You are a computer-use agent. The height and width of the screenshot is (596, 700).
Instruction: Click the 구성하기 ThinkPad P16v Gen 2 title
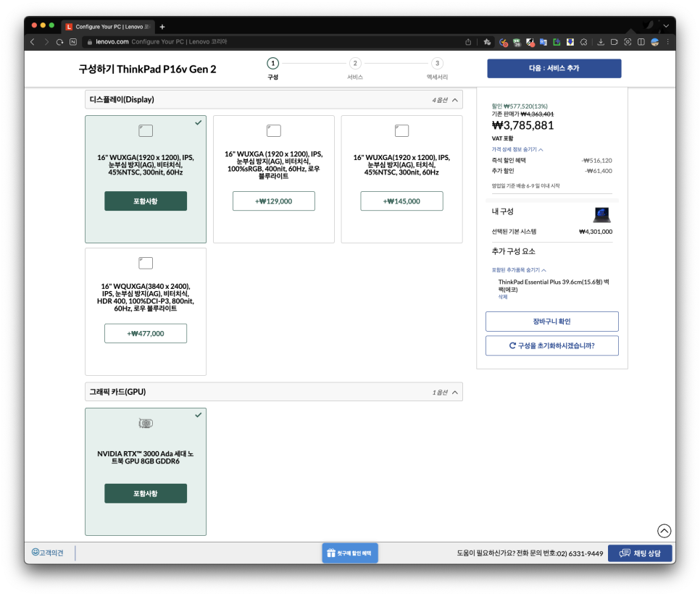[147, 69]
